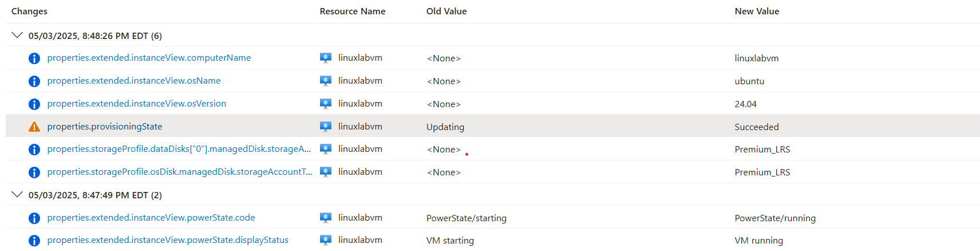Click the warning icon next to provisioningState
Viewport: 980px width, 251px height.
34,127
